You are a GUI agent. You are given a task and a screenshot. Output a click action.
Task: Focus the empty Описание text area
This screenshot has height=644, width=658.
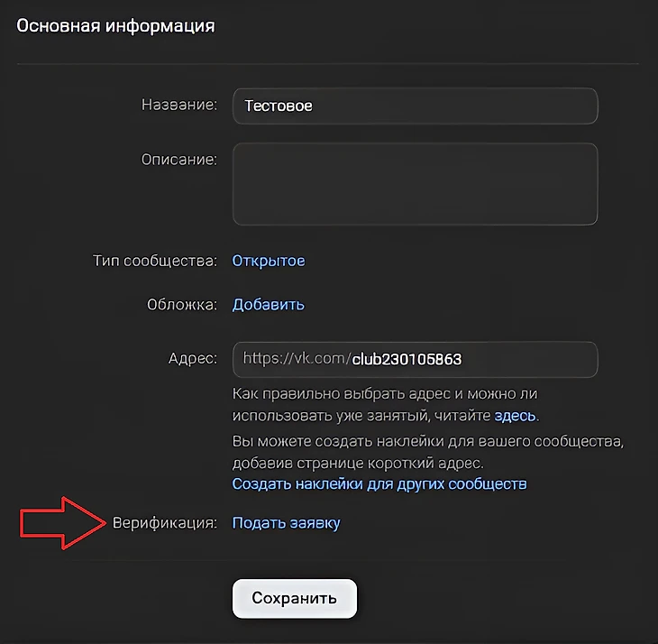415,184
